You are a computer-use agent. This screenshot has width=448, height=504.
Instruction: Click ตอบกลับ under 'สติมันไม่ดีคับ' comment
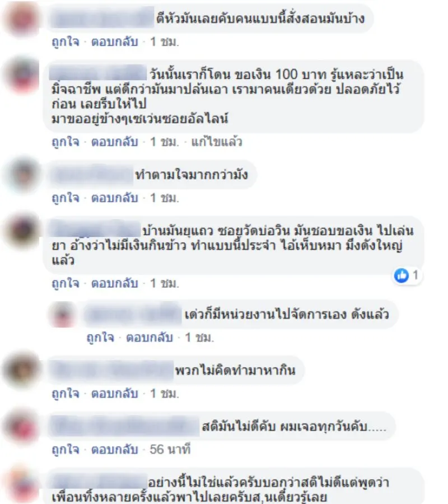point(115,449)
